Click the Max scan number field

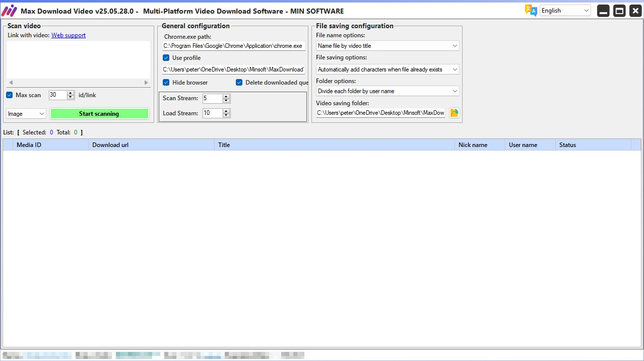(x=58, y=95)
